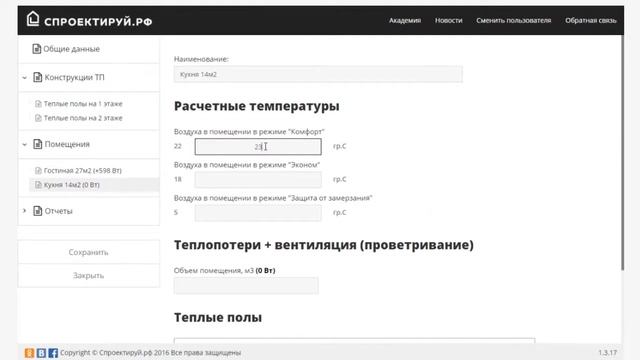Click Сменить пользователя in top navigation
Screen dimensions: 640x360
(x=513, y=20)
